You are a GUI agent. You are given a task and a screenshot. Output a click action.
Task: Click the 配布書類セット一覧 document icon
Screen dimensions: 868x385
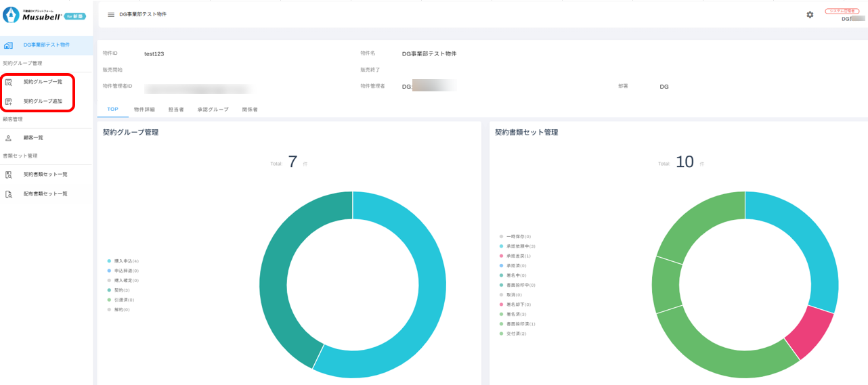tap(8, 194)
